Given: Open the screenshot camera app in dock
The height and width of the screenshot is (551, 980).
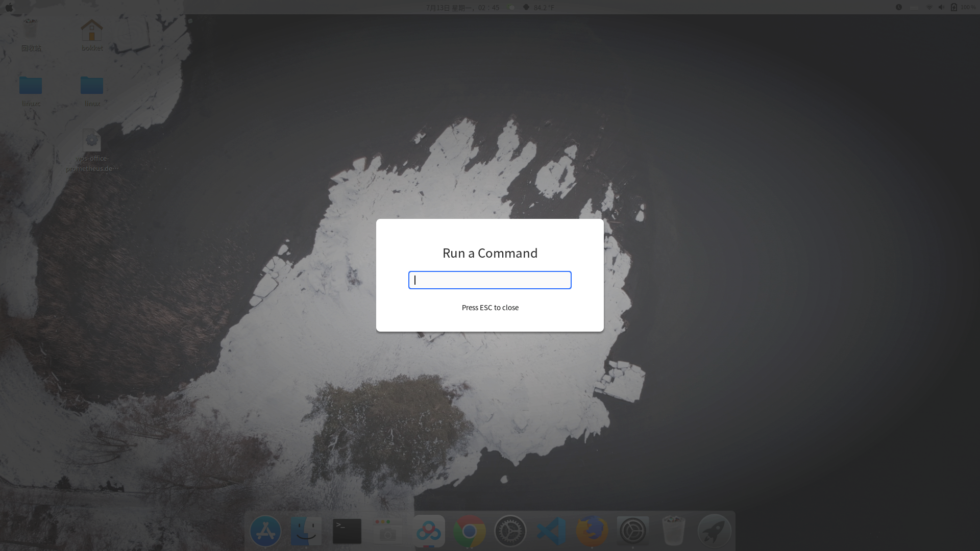Looking at the screenshot, I should pyautogui.click(x=388, y=531).
